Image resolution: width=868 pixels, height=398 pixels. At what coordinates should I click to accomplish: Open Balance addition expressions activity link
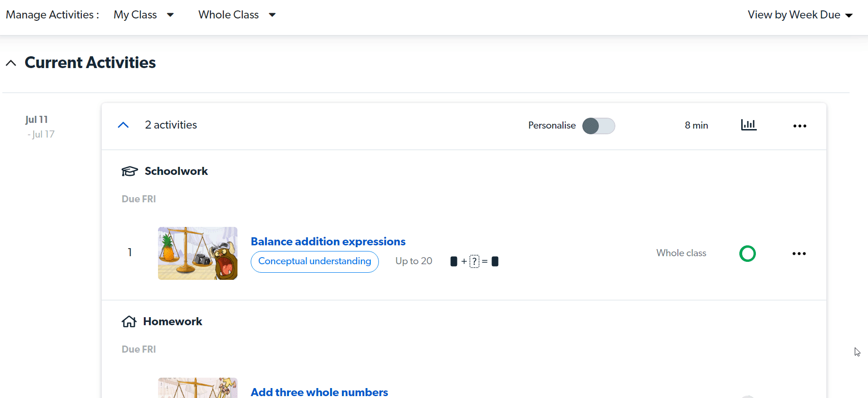click(328, 242)
